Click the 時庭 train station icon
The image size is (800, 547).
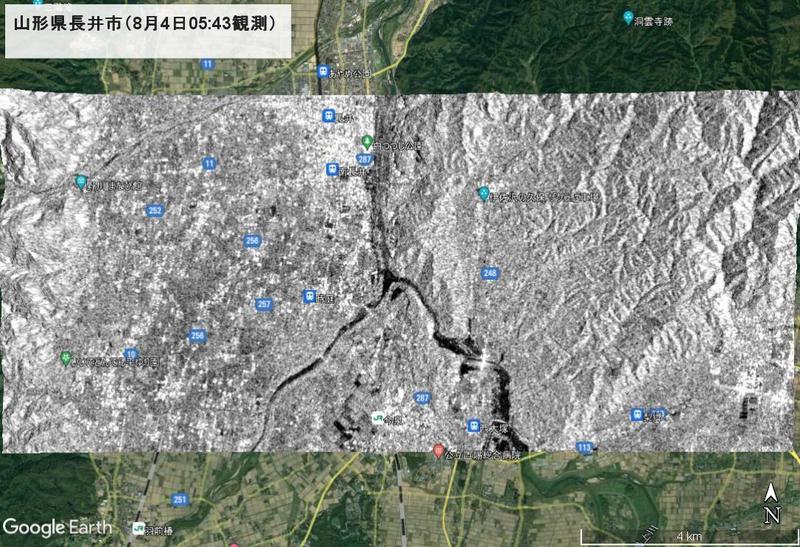click(309, 296)
